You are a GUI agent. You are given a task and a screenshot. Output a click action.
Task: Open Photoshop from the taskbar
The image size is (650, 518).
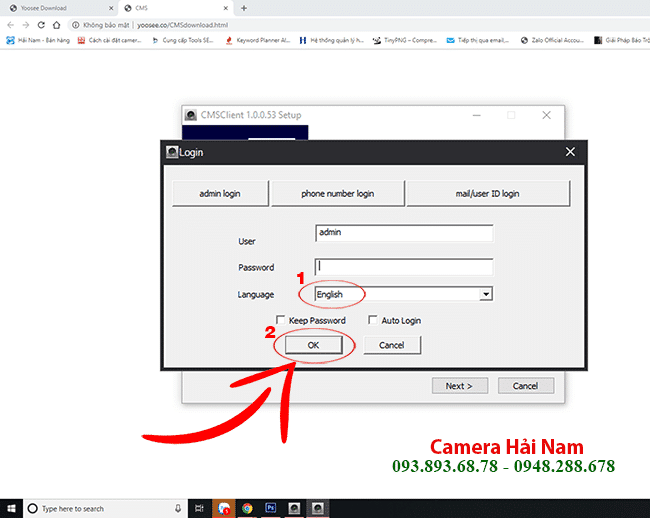coord(271,508)
